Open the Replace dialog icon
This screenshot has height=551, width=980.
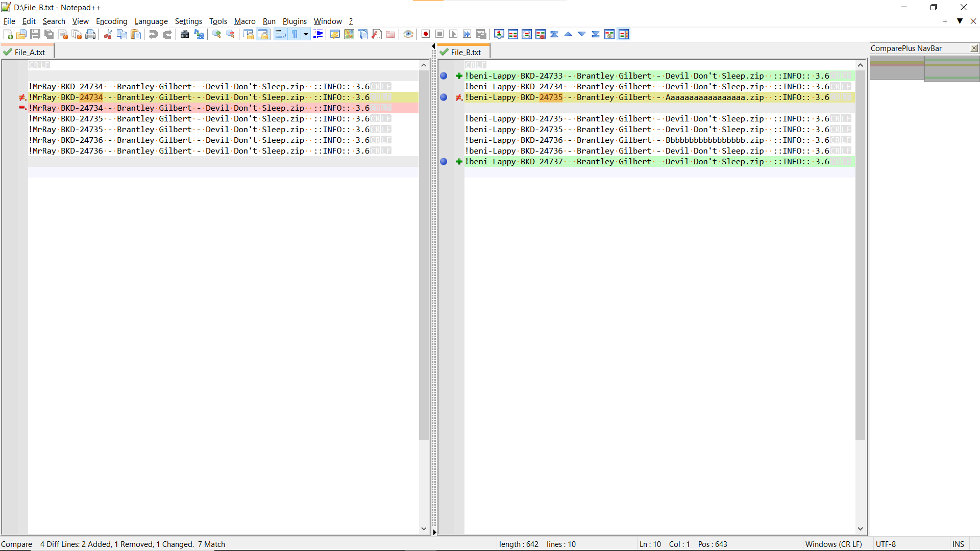199,35
